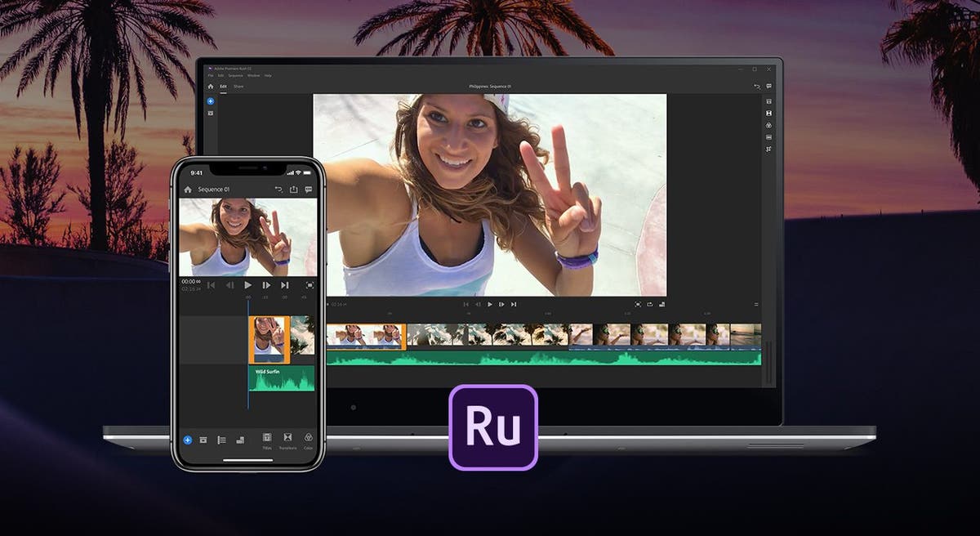Open the Color panel from the right sidebar
980x536 pixels.
(768, 126)
